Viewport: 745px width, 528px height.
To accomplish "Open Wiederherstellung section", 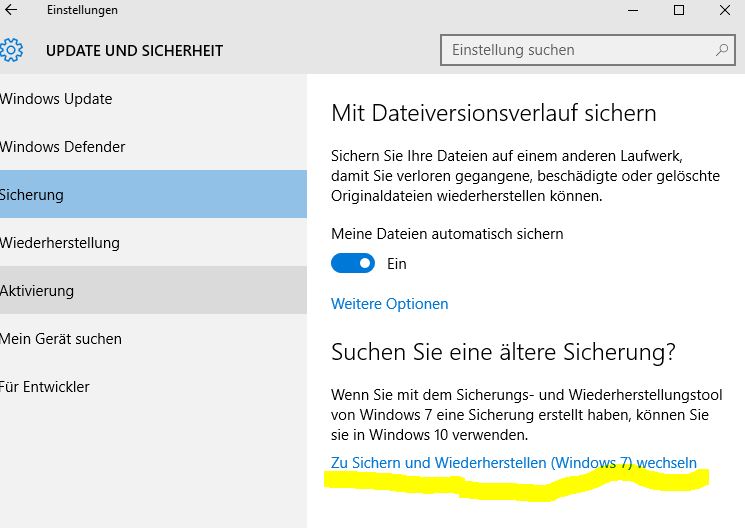I will pos(153,242).
